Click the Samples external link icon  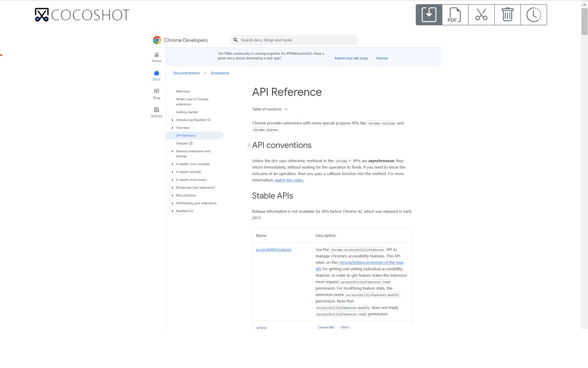click(191, 143)
